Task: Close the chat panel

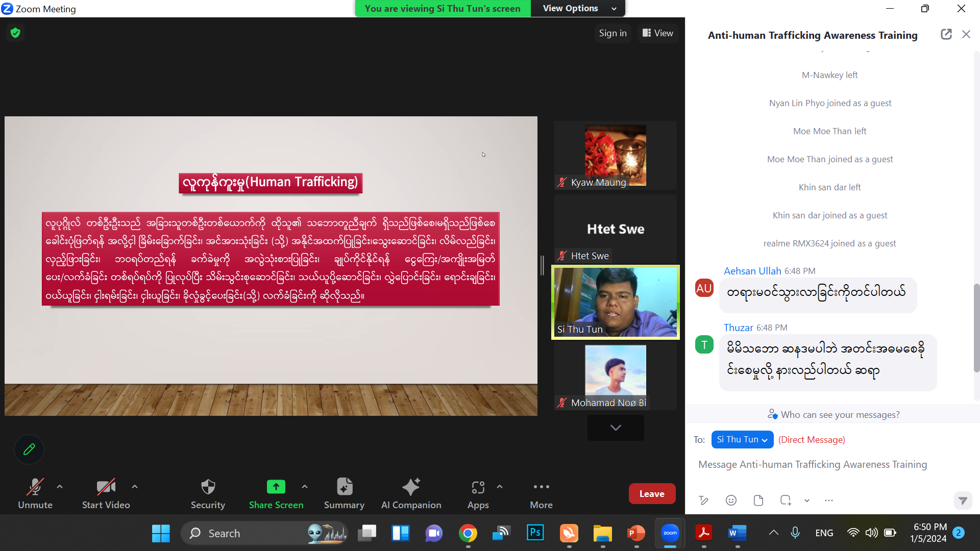Action: click(x=966, y=34)
